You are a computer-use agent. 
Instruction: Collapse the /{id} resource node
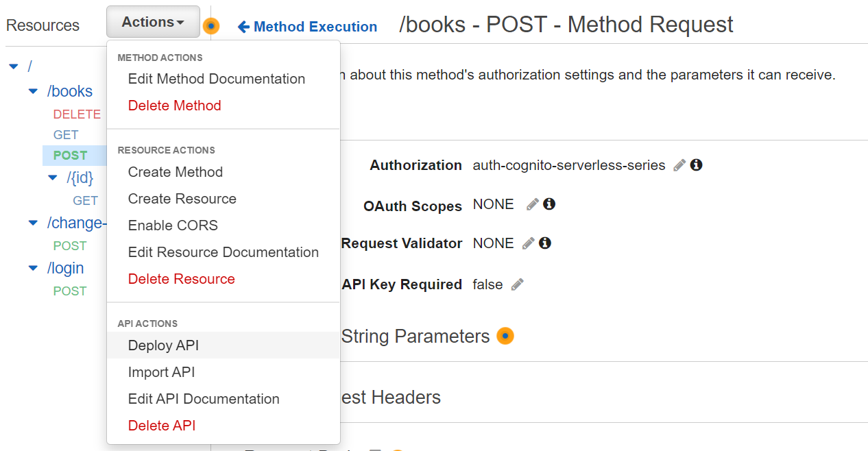coord(53,178)
